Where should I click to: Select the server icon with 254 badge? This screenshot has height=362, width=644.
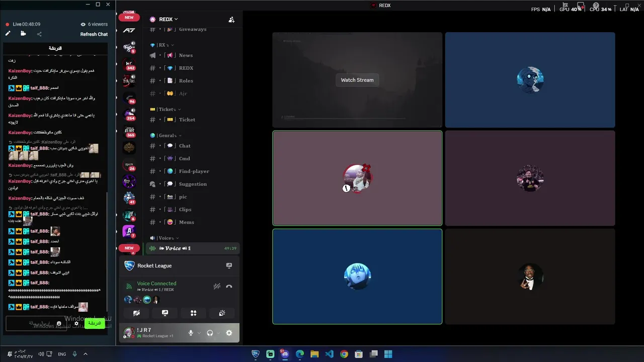pyautogui.click(x=129, y=114)
